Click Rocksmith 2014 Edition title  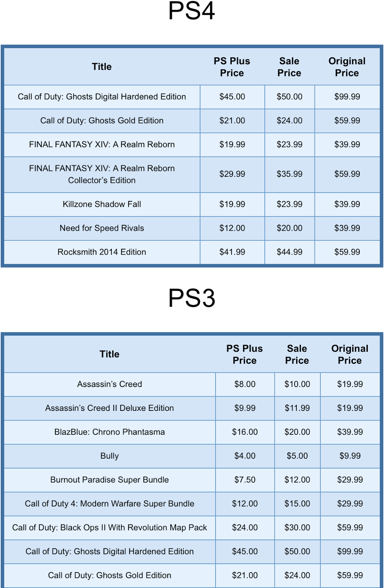tap(102, 252)
